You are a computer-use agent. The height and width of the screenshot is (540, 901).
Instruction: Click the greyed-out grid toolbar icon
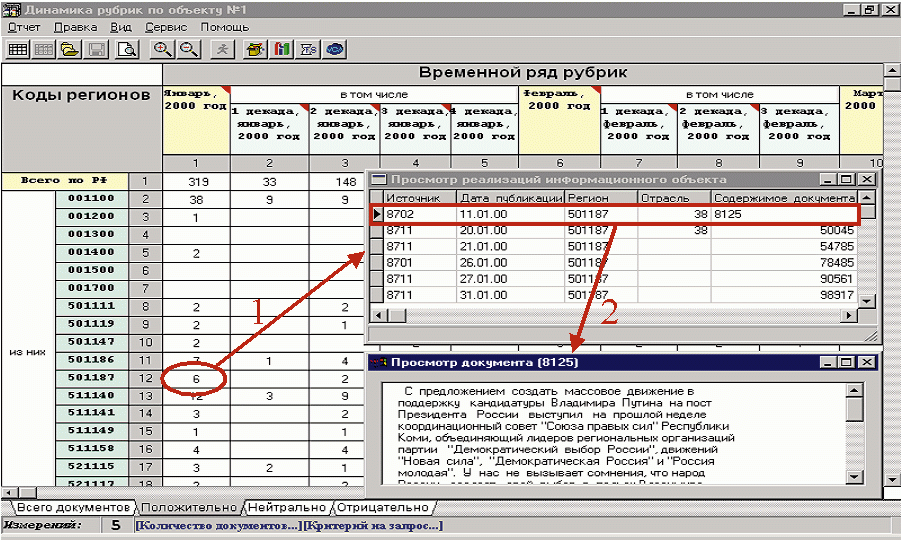point(44,49)
